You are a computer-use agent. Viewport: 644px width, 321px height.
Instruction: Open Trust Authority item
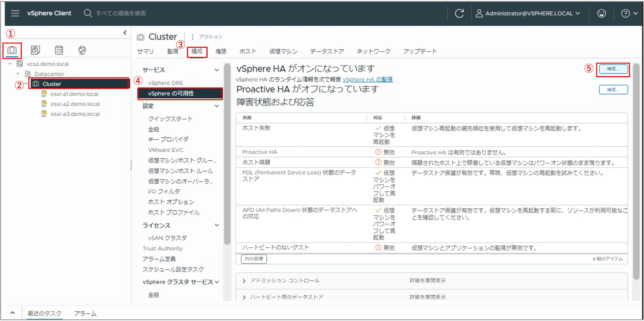[162, 248]
